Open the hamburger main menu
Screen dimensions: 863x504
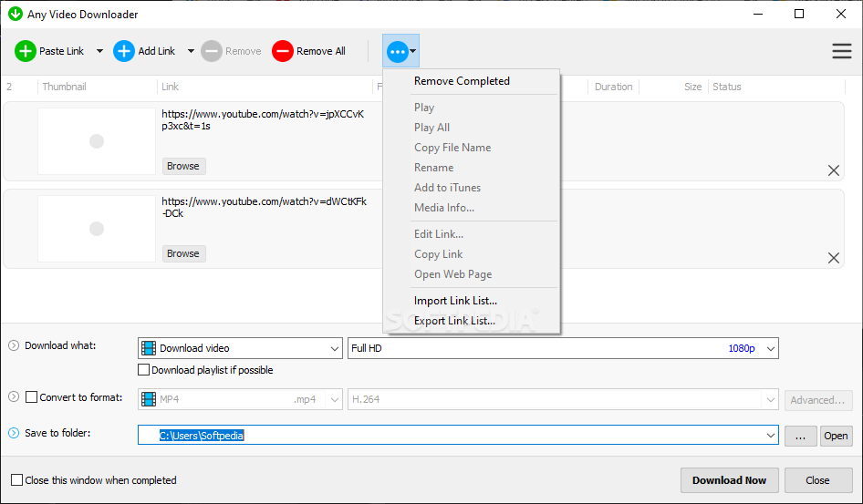click(841, 51)
